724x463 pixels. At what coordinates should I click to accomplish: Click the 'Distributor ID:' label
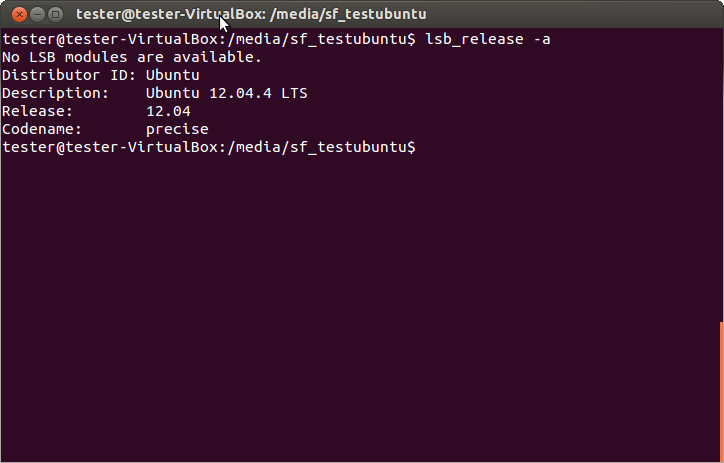click(x=69, y=75)
